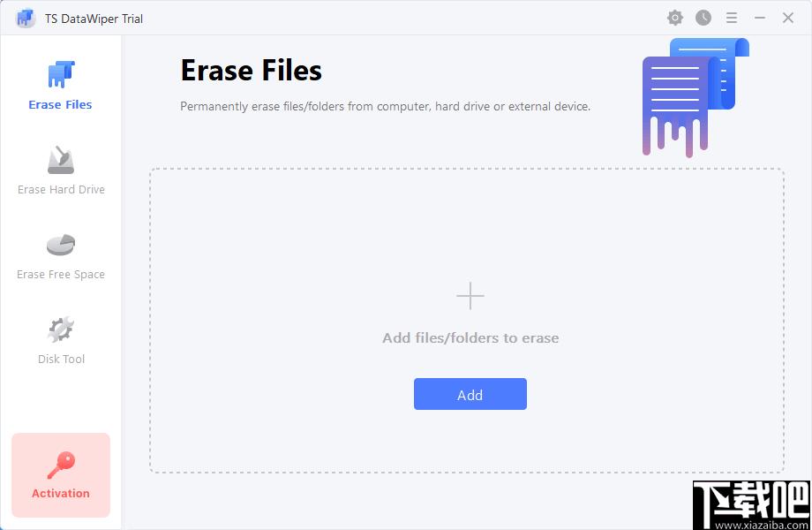Click the 'Erase Files' heading
Viewport: 812px width, 530px height.
point(252,71)
